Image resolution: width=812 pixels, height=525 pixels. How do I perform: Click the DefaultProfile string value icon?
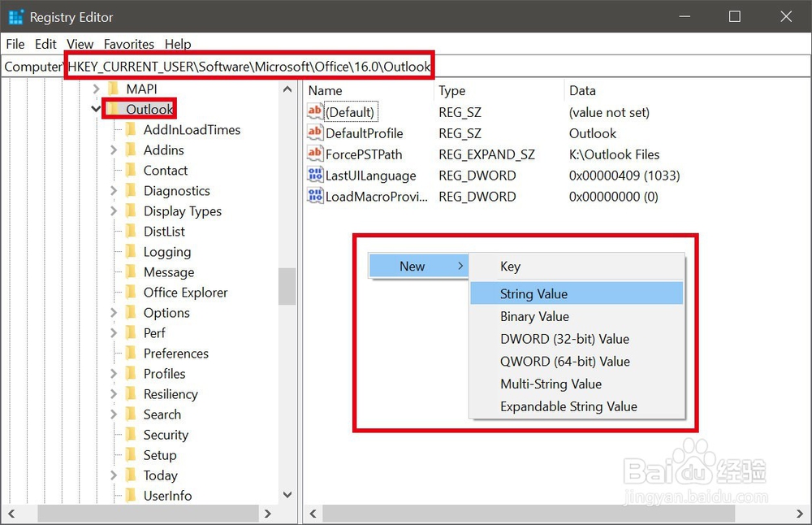(x=315, y=132)
